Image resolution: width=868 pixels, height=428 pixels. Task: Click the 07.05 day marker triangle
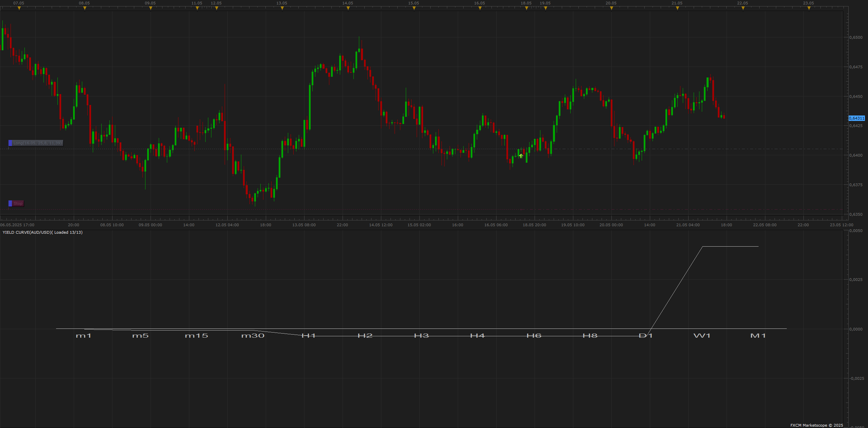coord(19,8)
